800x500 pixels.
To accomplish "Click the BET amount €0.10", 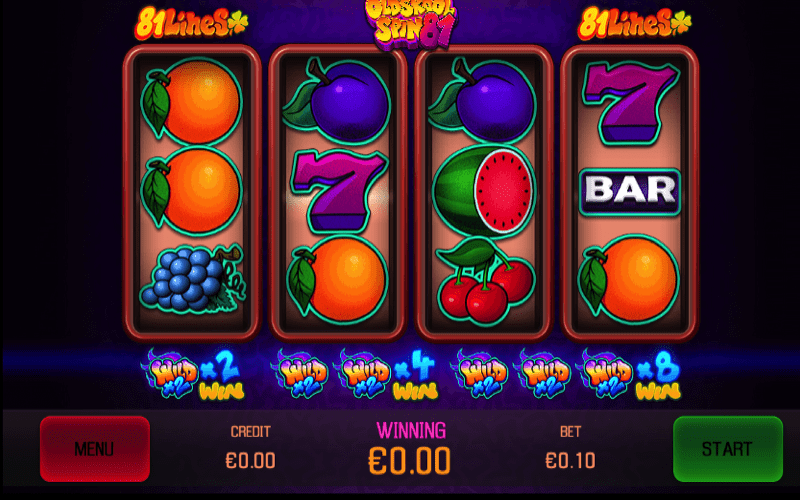I will point(570,461).
